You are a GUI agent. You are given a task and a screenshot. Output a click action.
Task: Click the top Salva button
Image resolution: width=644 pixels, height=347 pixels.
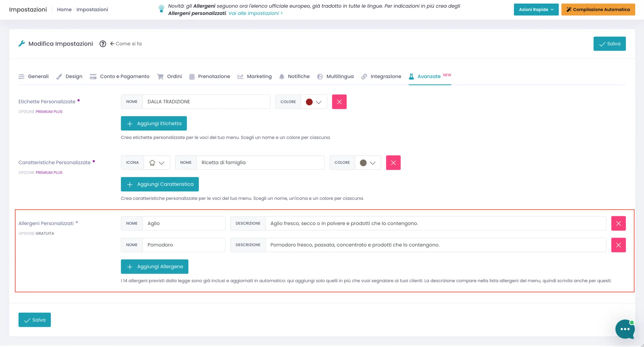click(609, 44)
